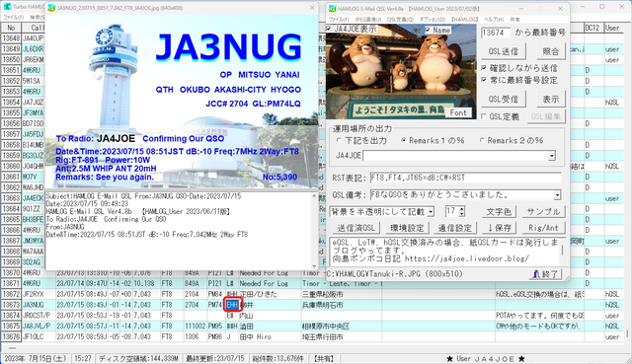Image resolution: width=632 pixels, height=364 pixels.
Task: Click 最終更新:23/07/15 status entry
Action: tap(215, 359)
